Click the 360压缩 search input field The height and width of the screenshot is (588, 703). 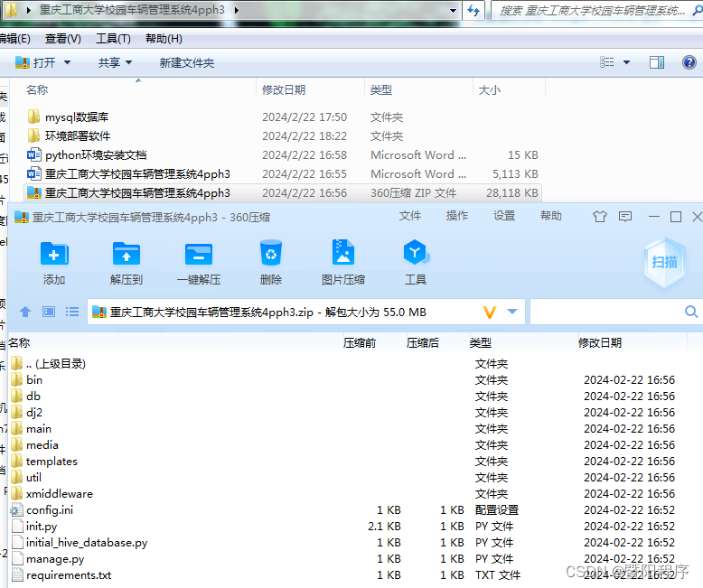[x=607, y=312]
